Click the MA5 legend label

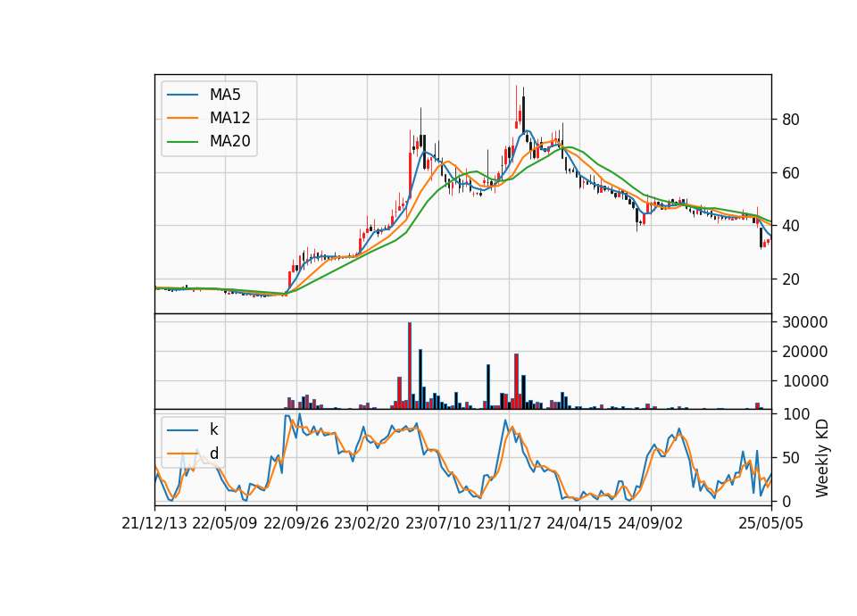click(225, 95)
